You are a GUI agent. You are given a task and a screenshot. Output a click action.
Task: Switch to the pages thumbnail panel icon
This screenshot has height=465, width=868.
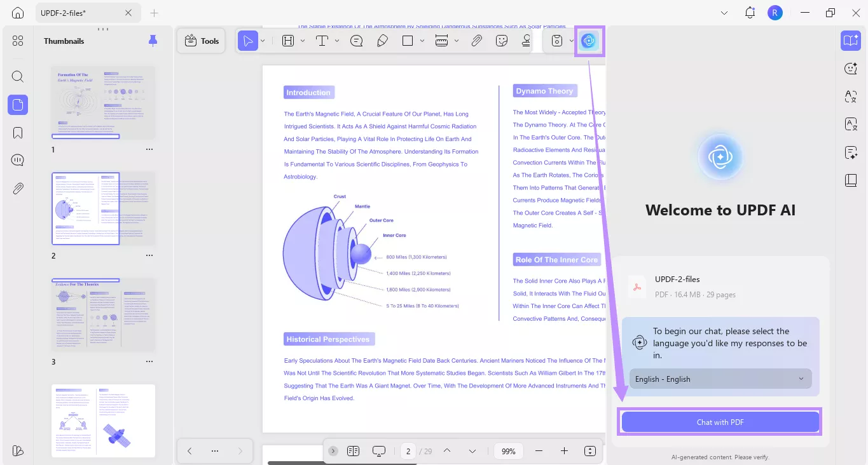18,104
